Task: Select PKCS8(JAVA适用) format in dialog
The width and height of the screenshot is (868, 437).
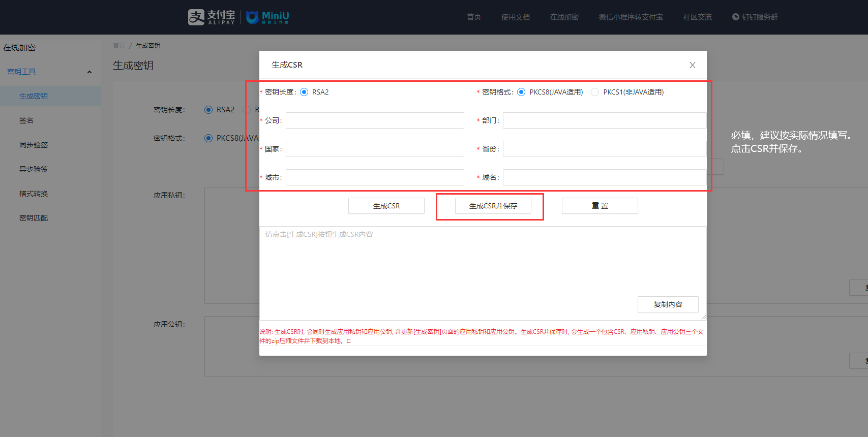Action: pos(521,92)
